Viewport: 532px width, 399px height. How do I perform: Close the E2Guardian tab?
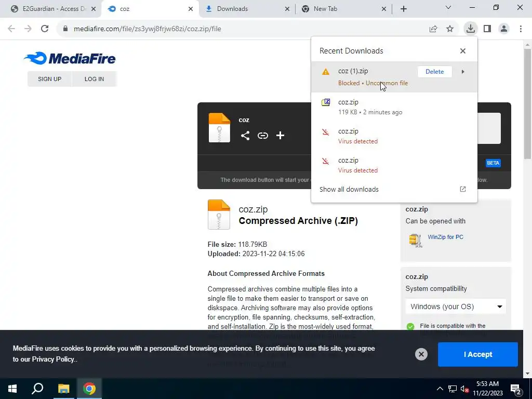coord(94,9)
